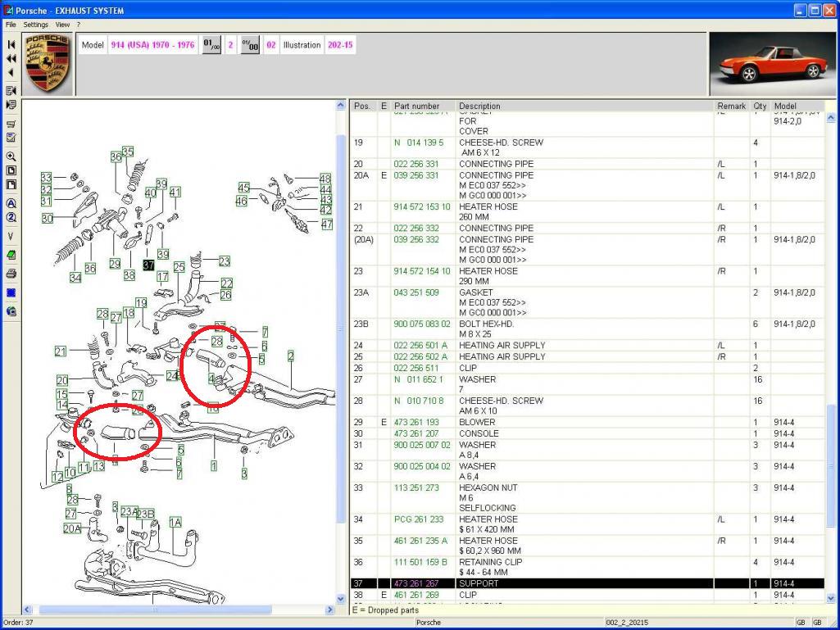Viewport: 840px width, 630px height.
Task: Open the Settings menu
Action: [x=36, y=25]
